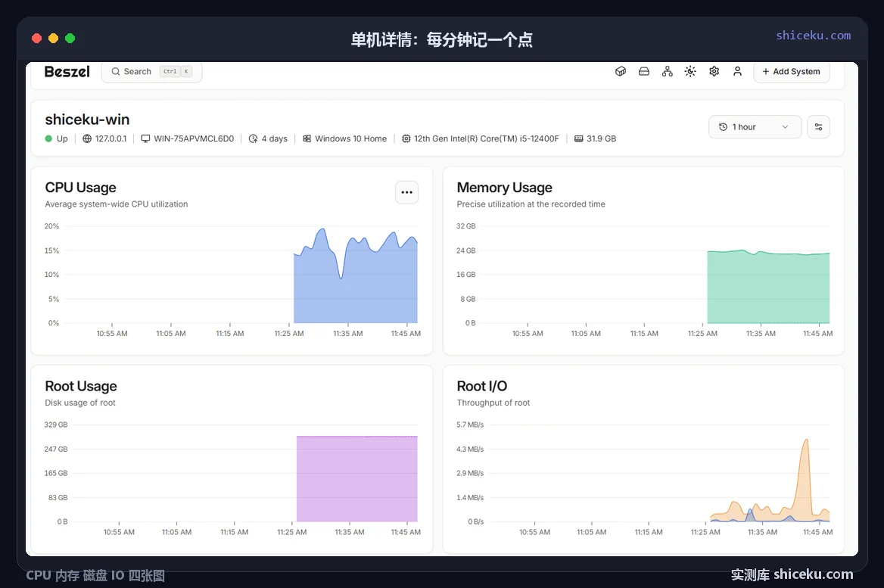884x588 pixels.
Task: Click the CPU chip icon beside processor name
Action: (406, 138)
